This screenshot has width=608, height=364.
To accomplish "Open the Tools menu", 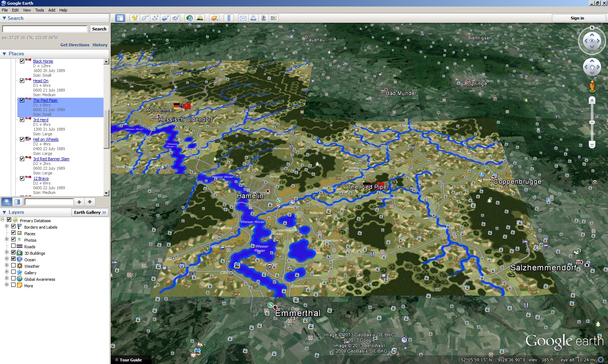I will [x=39, y=10].
